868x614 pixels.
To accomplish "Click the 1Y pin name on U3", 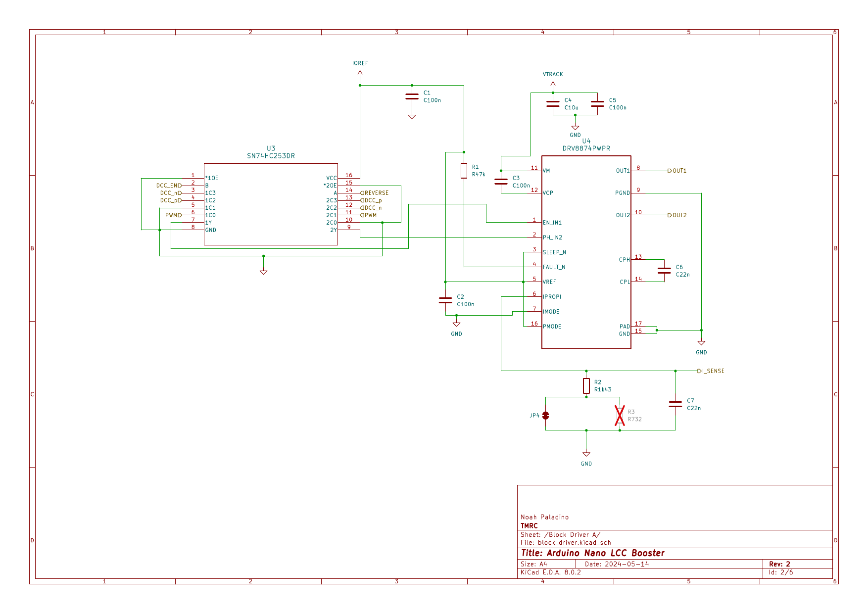I will 209,223.
